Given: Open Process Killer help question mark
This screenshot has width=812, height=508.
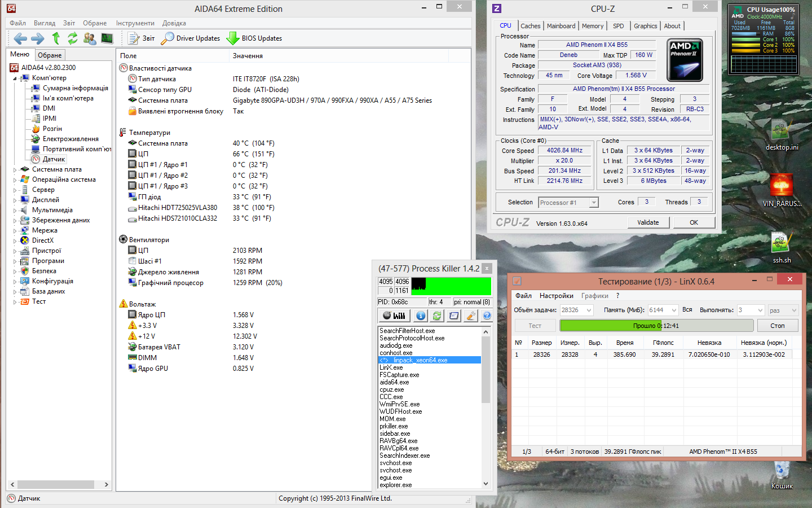Looking at the screenshot, I should [487, 316].
